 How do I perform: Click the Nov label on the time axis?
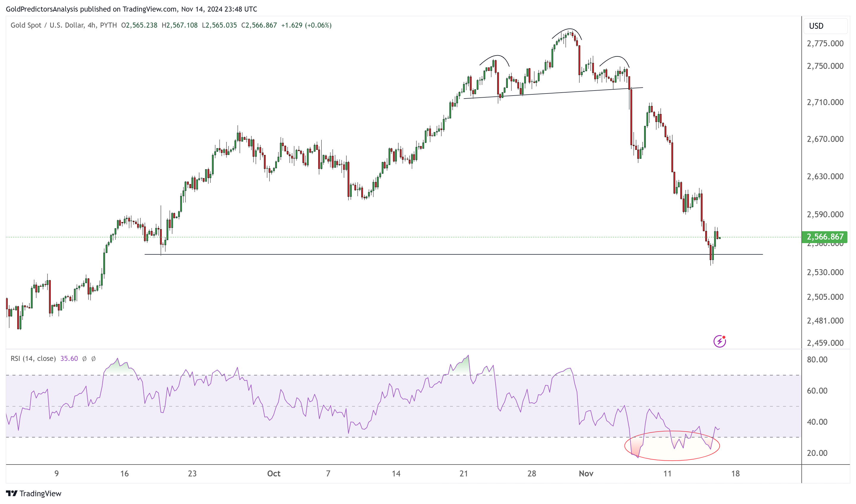point(586,473)
